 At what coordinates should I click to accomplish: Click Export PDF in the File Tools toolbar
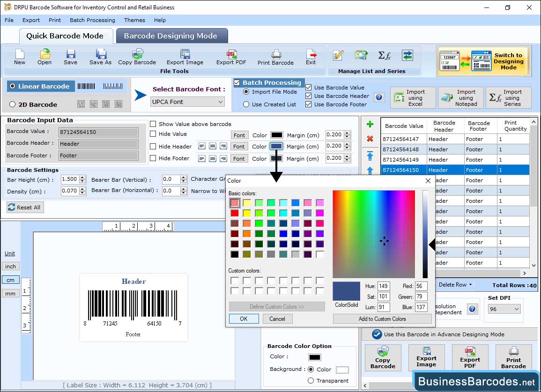click(x=231, y=57)
